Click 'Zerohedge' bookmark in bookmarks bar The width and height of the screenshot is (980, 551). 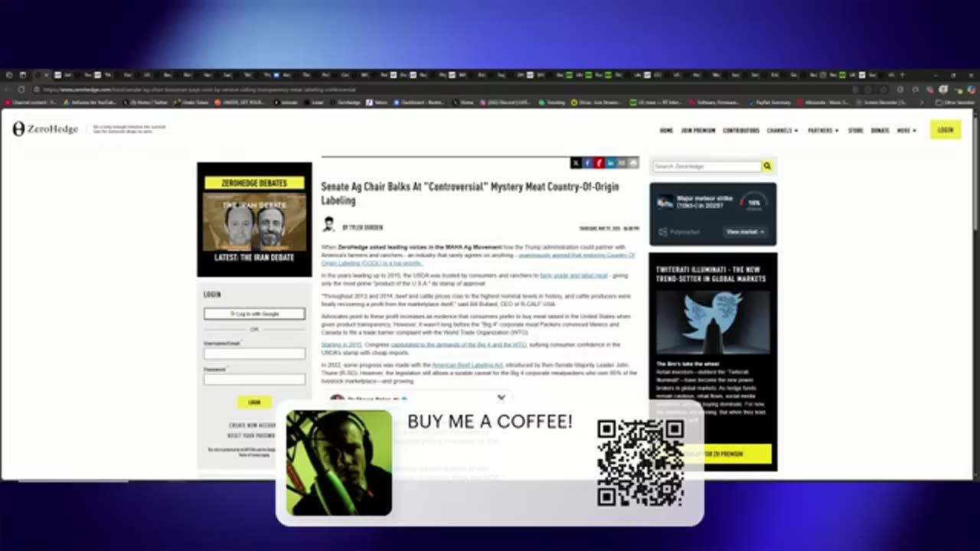[346, 102]
